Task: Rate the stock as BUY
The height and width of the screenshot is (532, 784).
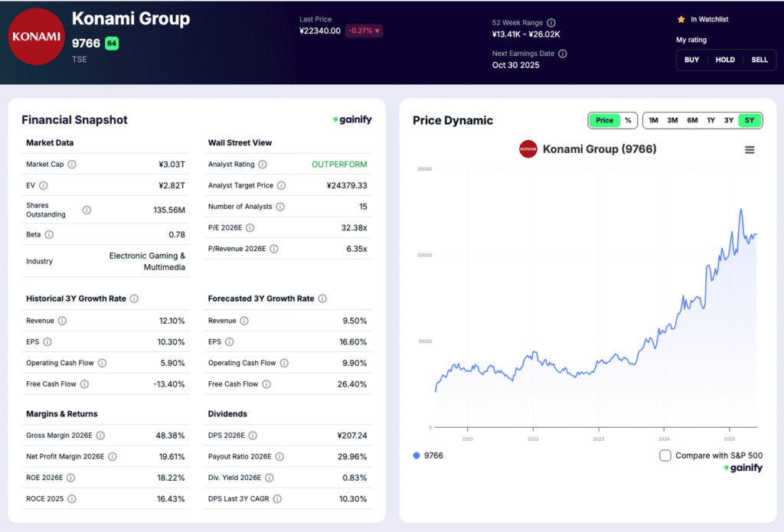Action: point(691,60)
